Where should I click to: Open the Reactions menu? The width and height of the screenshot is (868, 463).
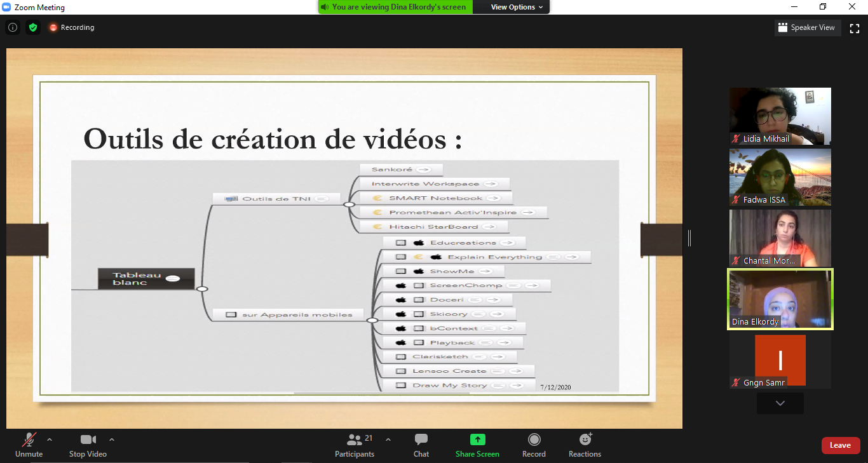coord(585,445)
